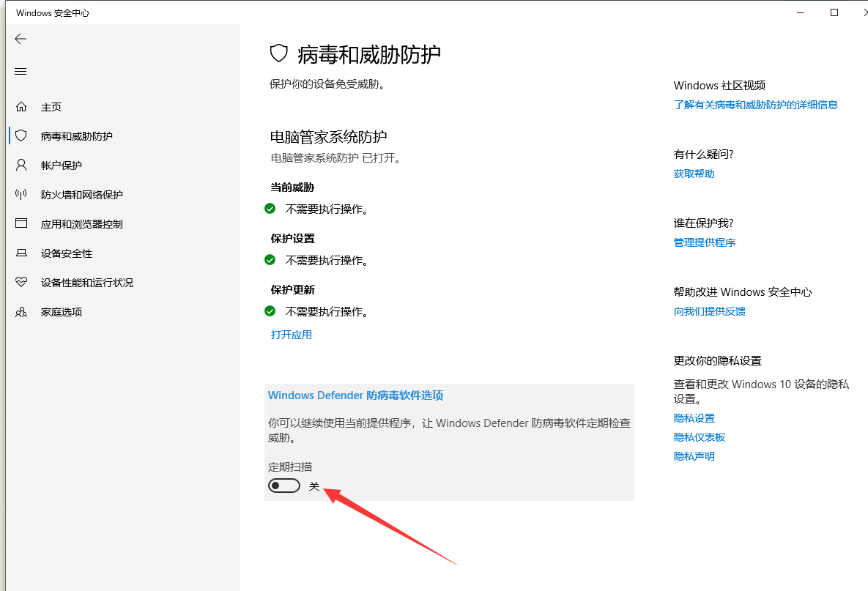Click the green checkmark next to 当前威胁
868x591 pixels.
[270, 209]
